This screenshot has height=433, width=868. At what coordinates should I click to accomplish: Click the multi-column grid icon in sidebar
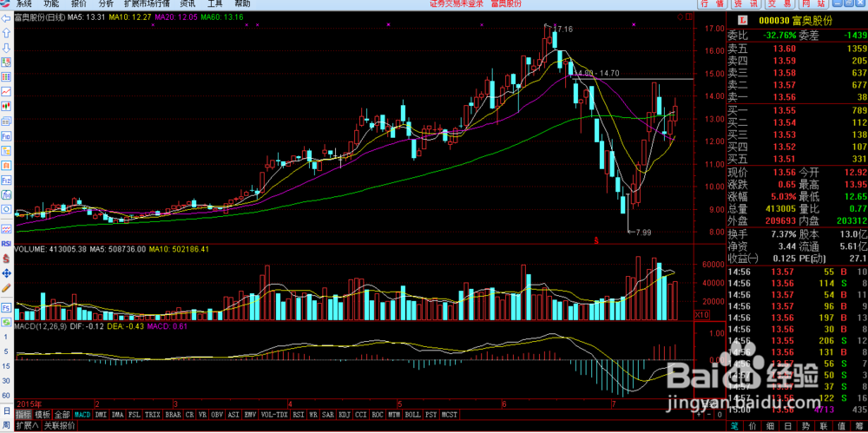(6, 75)
